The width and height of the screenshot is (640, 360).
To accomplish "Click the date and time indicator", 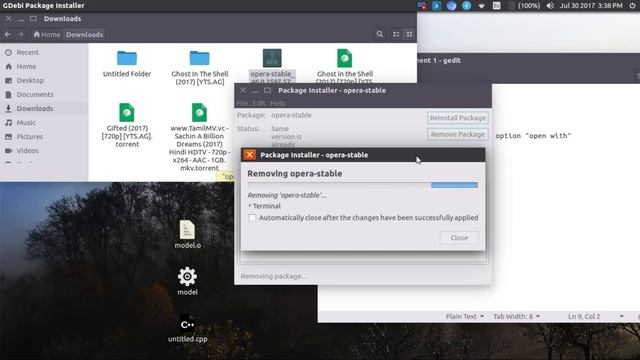I will [591, 6].
